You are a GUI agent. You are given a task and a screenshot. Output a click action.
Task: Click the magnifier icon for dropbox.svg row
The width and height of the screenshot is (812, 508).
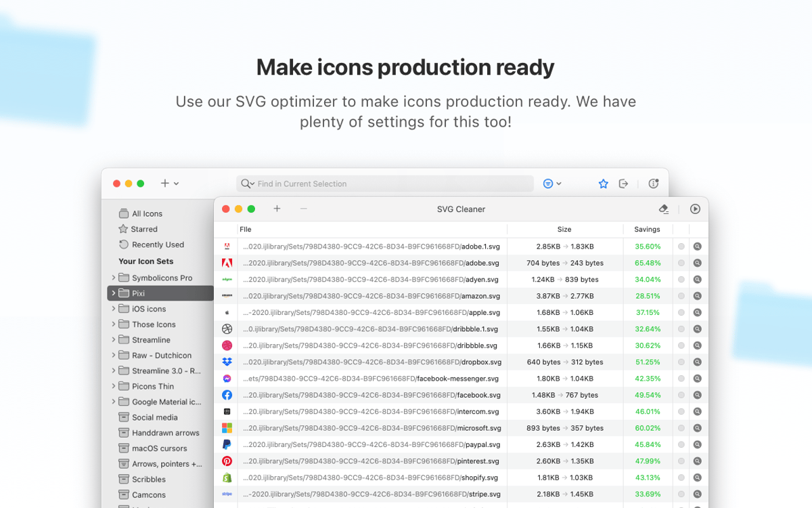697,362
